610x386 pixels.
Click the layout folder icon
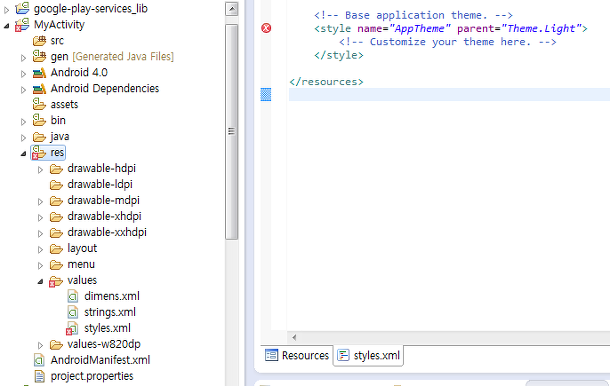(x=56, y=248)
